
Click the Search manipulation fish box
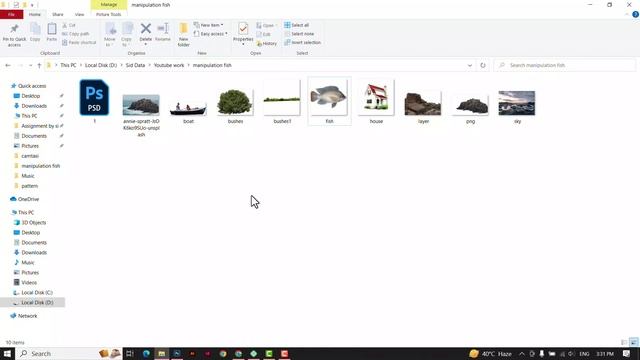click(x=564, y=65)
